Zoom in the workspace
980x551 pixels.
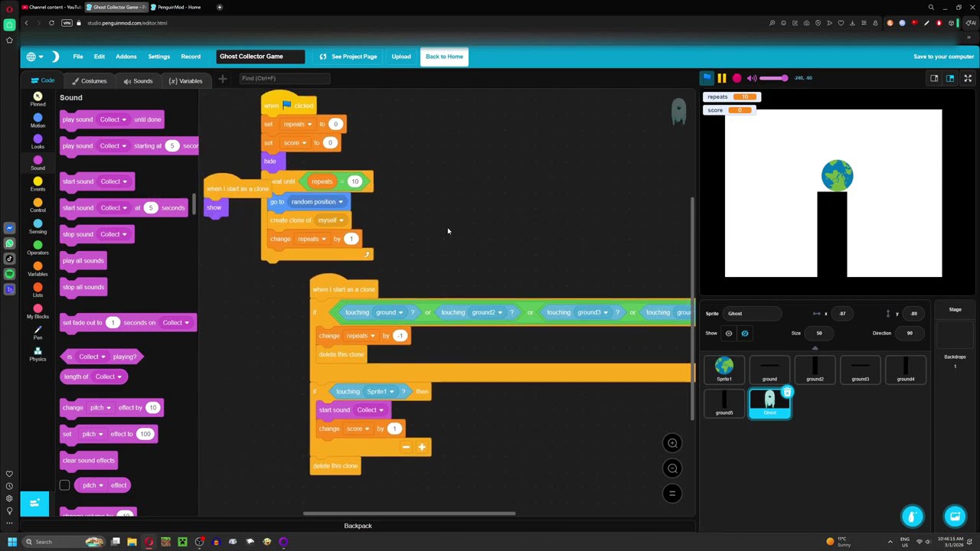point(672,443)
